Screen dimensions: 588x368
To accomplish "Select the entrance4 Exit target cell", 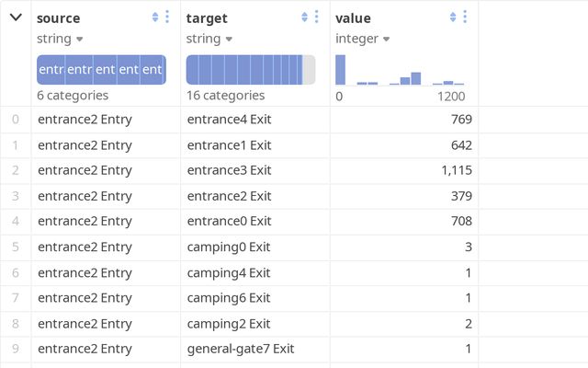I will tap(229, 120).
